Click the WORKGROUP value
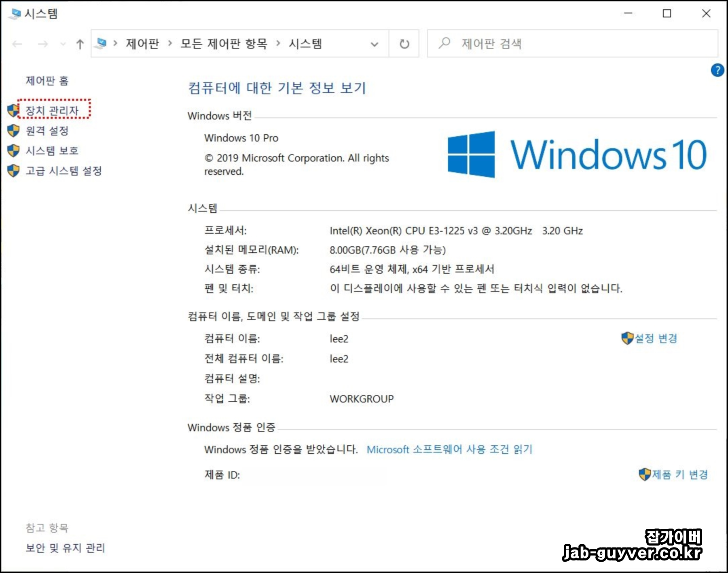The height and width of the screenshot is (573, 728). (x=362, y=399)
